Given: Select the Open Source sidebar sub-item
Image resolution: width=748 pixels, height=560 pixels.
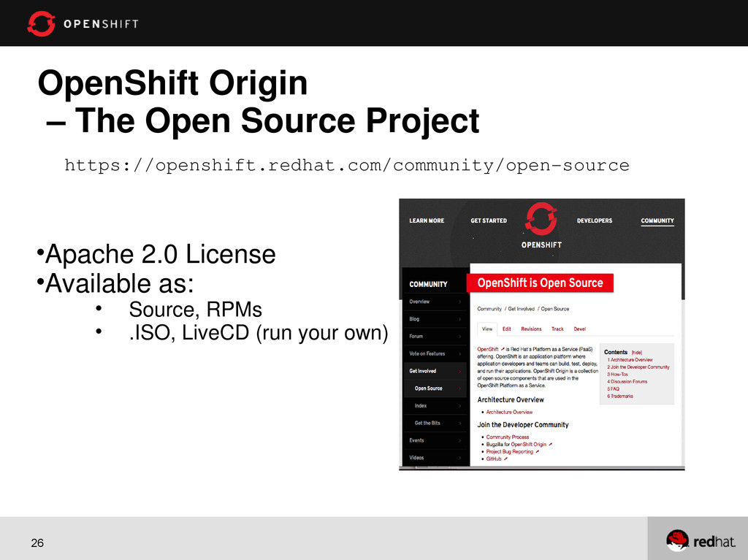Looking at the screenshot, I should click(435, 388).
